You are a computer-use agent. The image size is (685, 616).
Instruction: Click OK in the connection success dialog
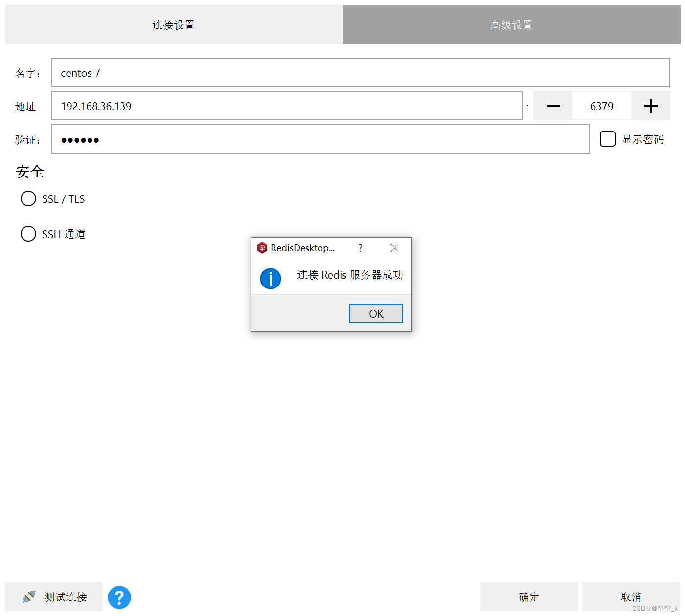(376, 313)
